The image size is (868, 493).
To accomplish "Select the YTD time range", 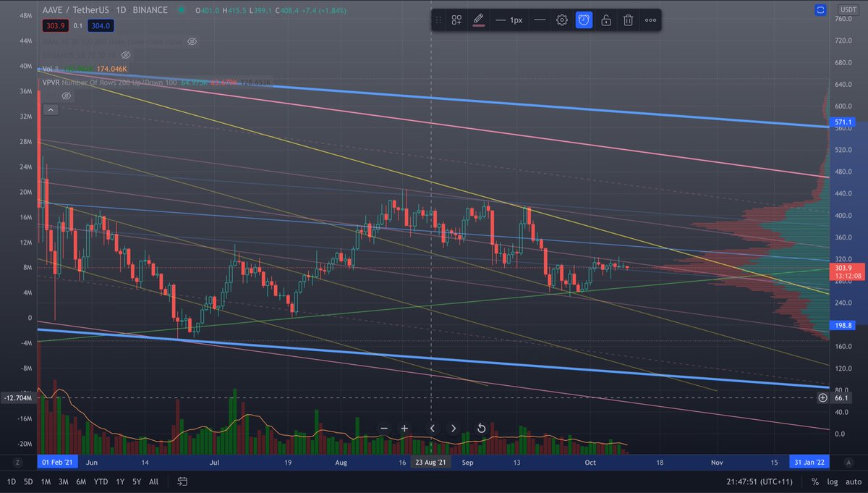I will click(101, 481).
